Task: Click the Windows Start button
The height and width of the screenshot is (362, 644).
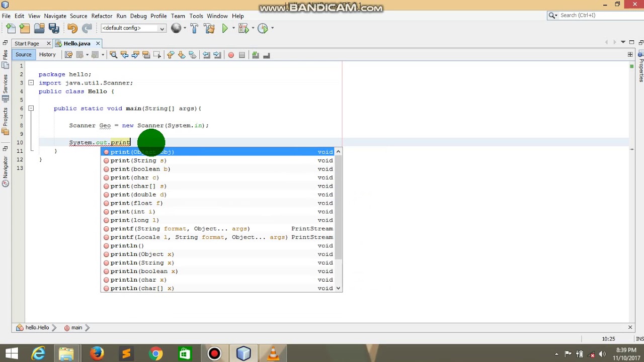Action: click(12, 353)
